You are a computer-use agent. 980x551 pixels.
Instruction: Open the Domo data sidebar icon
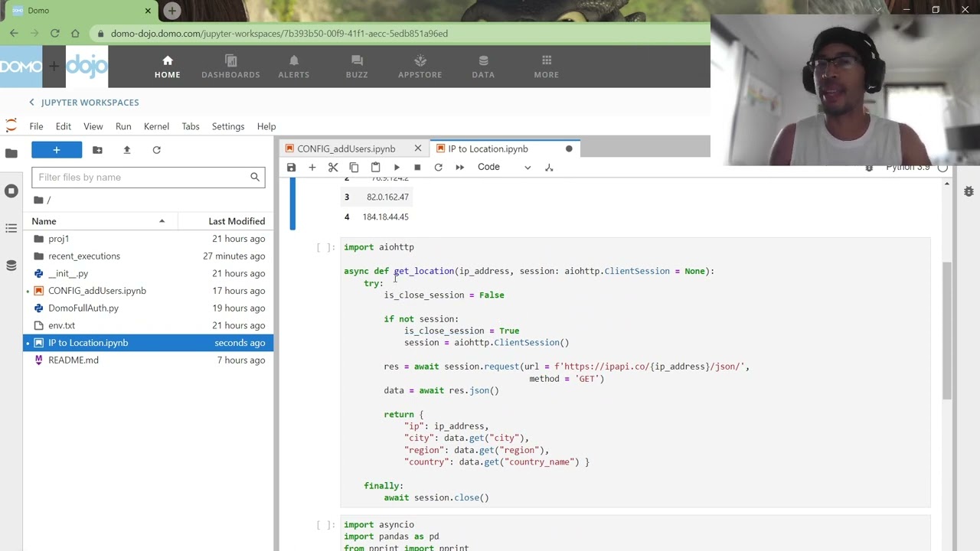point(11,266)
